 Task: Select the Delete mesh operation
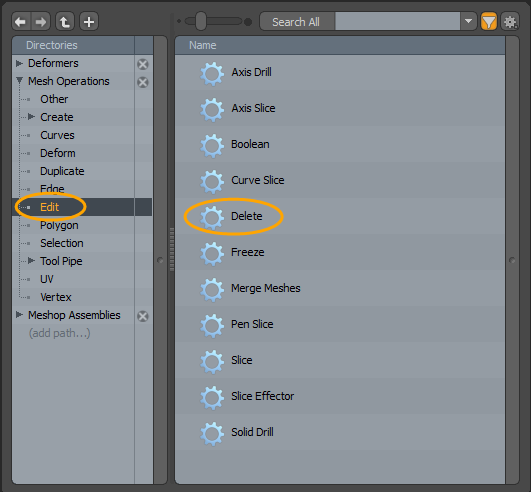247,216
